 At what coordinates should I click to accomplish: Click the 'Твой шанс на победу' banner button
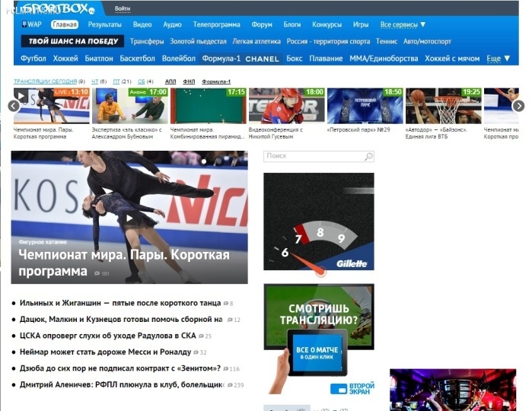point(72,41)
